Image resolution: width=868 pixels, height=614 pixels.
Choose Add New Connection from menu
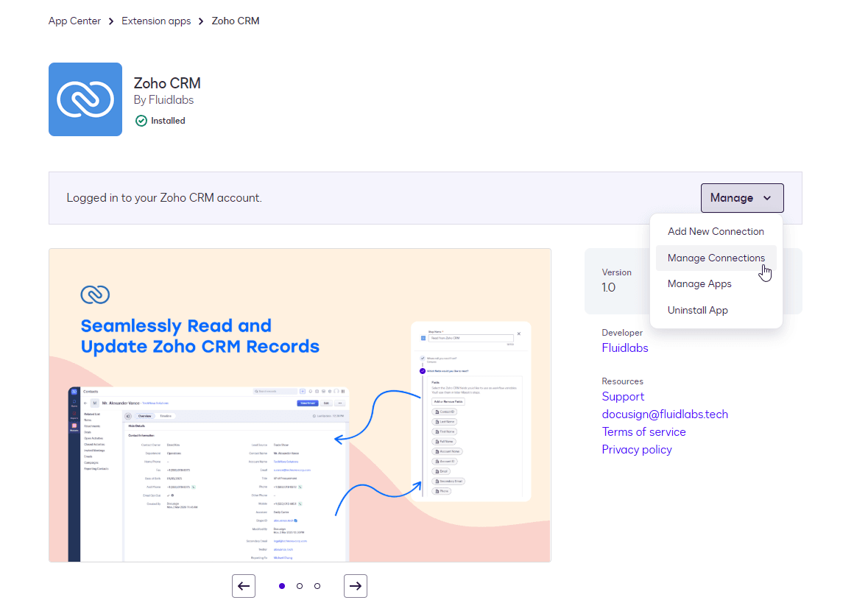tap(716, 231)
